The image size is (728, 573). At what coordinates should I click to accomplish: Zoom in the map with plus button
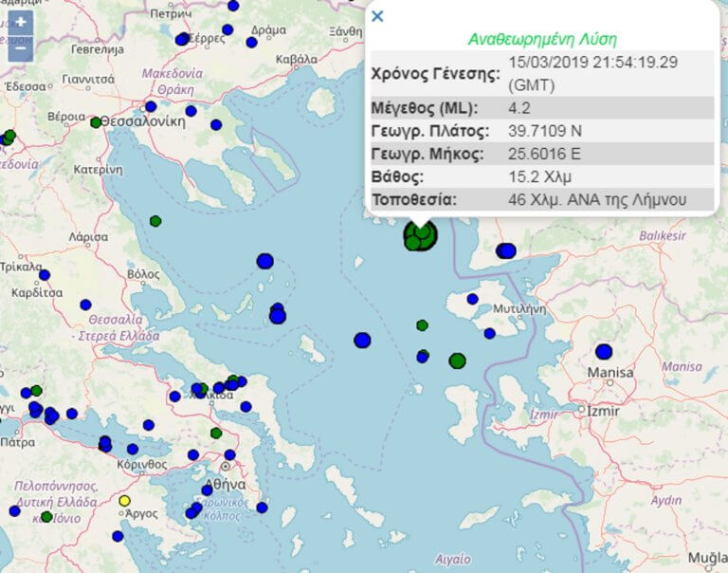pyautogui.click(x=21, y=23)
